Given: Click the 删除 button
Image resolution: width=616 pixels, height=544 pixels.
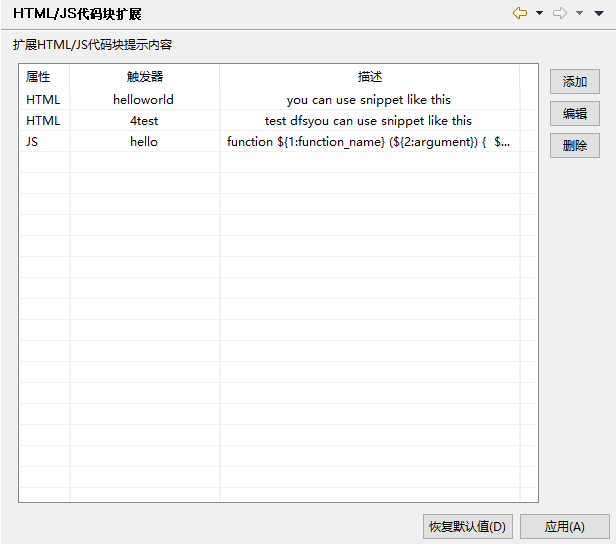Looking at the screenshot, I should click(x=574, y=146).
